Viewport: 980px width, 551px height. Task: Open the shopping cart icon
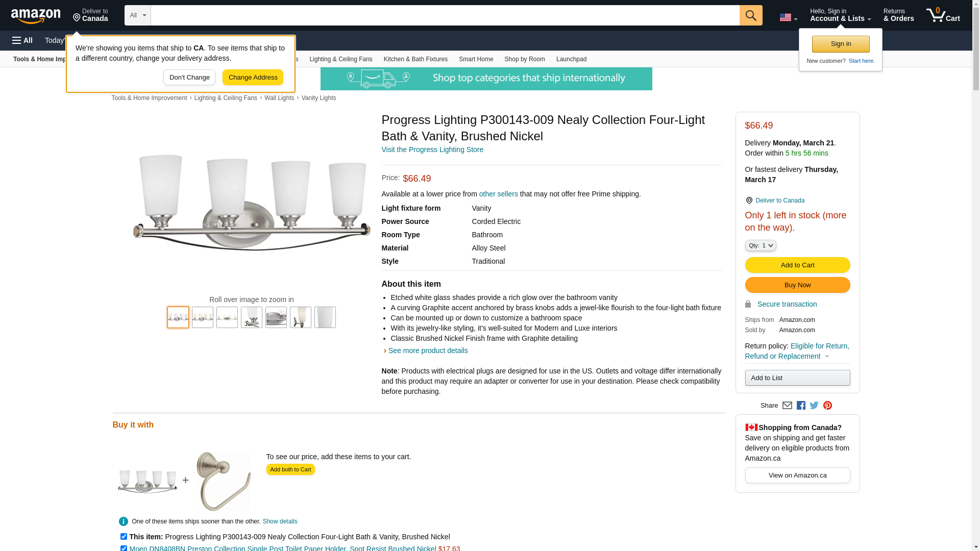pyautogui.click(x=942, y=15)
